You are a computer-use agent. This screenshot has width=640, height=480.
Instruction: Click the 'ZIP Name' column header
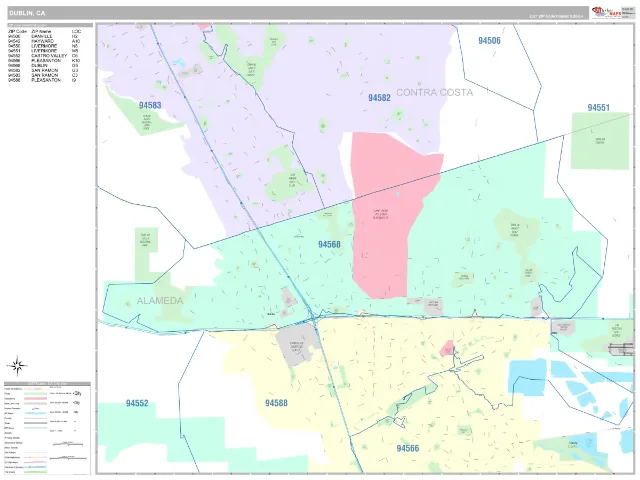click(41, 31)
